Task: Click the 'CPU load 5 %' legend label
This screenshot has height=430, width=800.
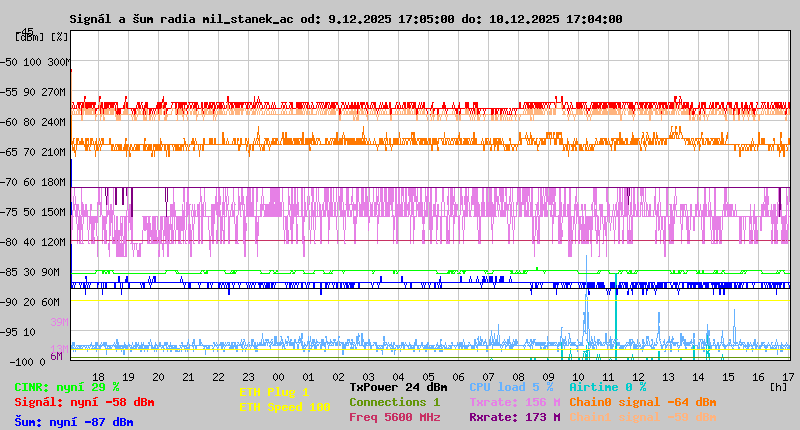Action: tap(511, 387)
